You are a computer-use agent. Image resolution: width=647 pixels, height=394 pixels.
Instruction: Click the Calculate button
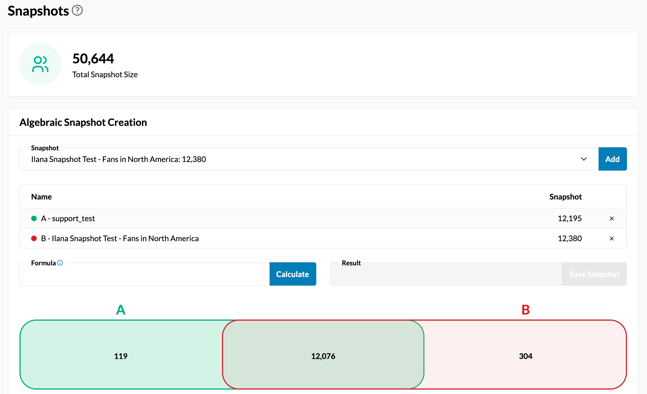(293, 274)
